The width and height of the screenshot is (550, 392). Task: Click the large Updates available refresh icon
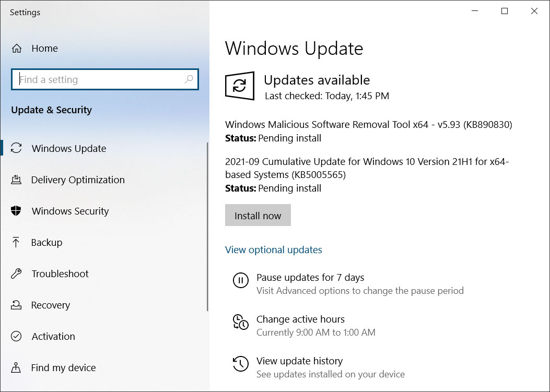(x=240, y=86)
